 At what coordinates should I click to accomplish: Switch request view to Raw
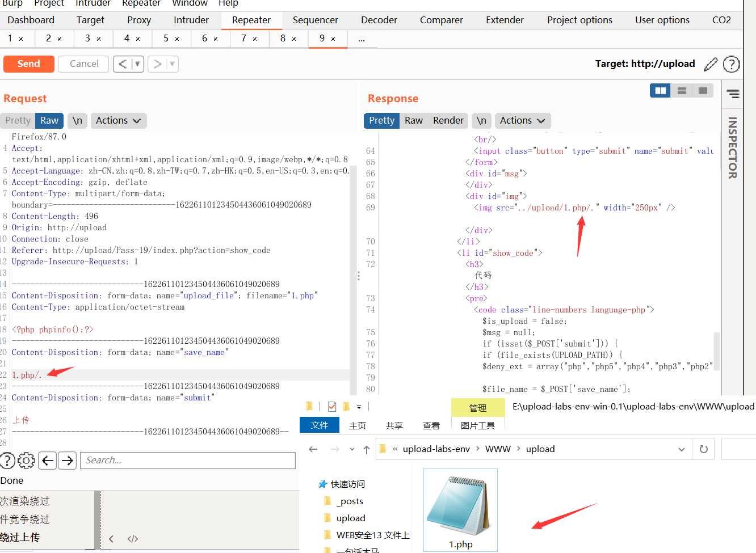coord(49,120)
